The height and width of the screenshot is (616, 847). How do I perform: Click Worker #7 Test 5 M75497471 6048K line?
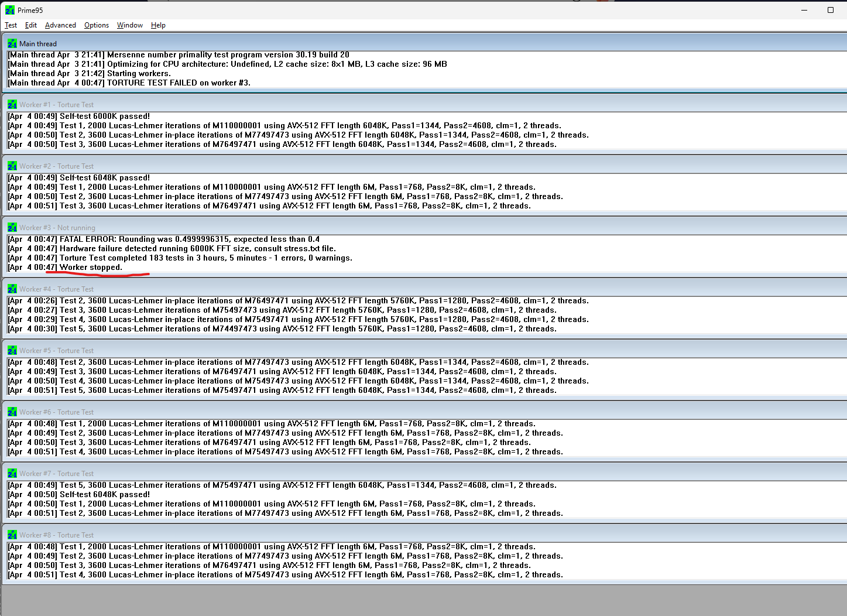tap(282, 485)
